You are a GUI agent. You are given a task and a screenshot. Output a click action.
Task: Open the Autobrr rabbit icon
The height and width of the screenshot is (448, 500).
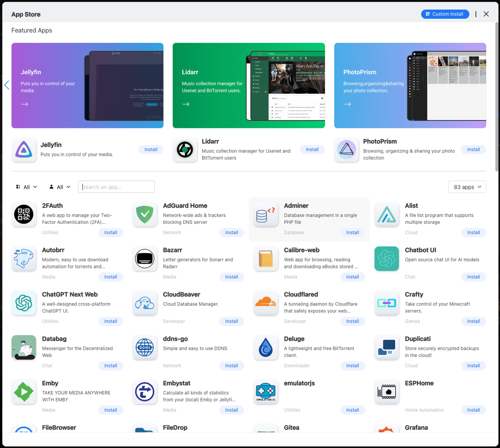coord(24,259)
